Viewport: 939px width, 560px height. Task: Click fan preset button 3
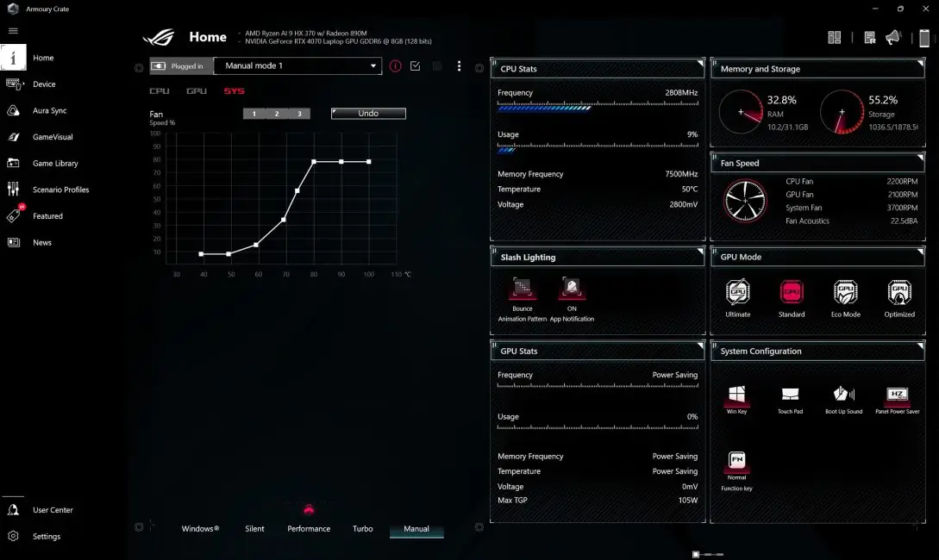click(299, 114)
